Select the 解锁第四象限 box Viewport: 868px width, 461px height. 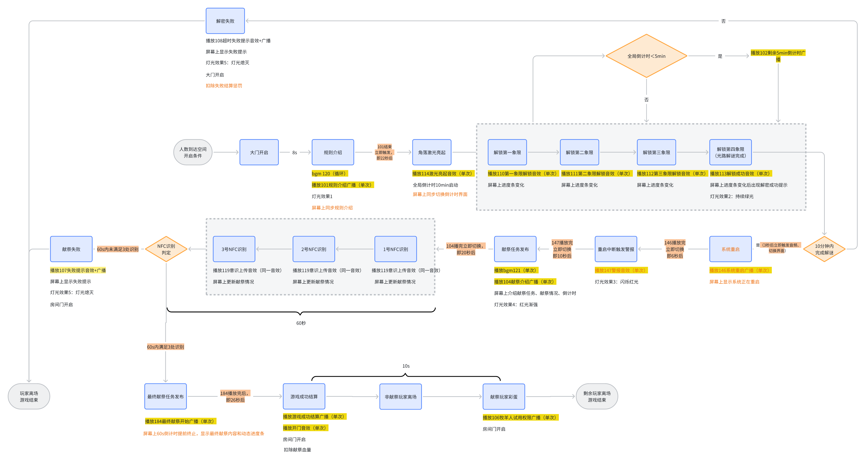point(731,152)
